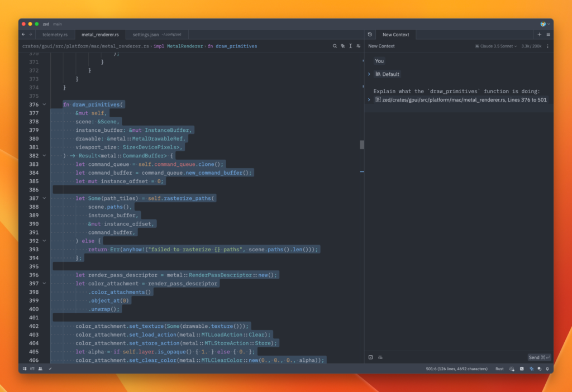Click cursor position 501:6 in status bar
572x392 pixels.
point(456,369)
